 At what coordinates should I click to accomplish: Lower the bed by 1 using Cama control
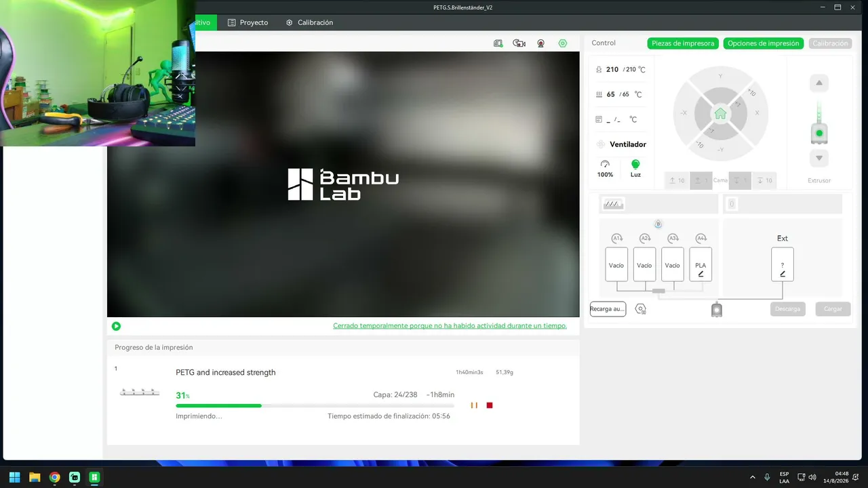740,180
